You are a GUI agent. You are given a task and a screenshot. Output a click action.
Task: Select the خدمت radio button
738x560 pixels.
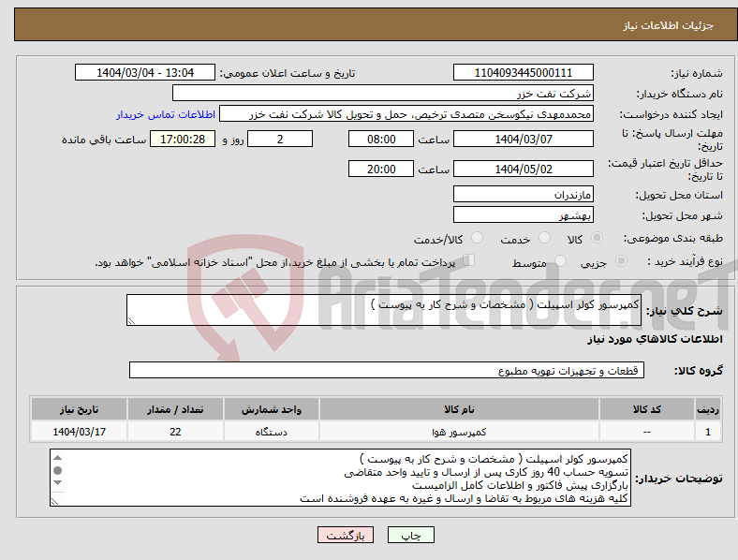click(544, 238)
